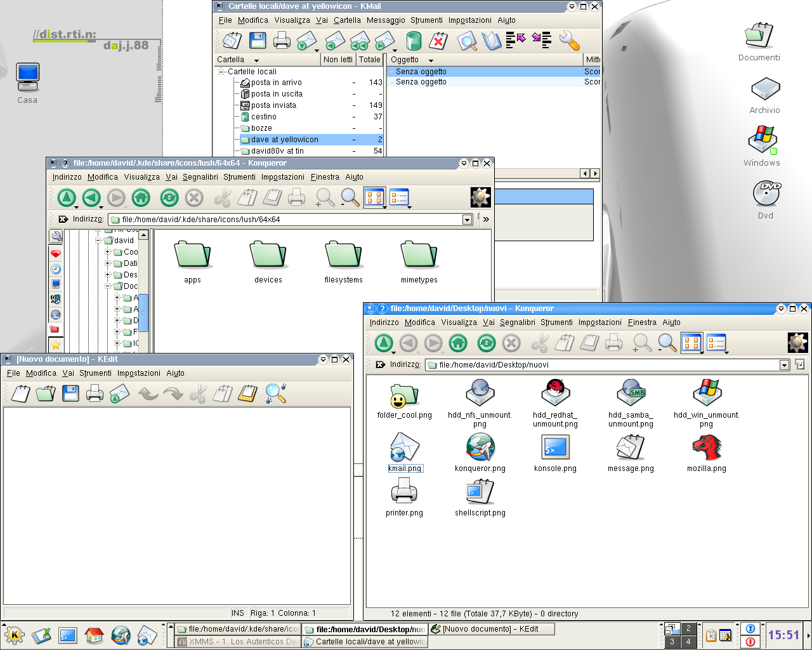Viewport: 812px width, 650px height.
Task: Click the KEdit open folder icon
Action: (x=46, y=394)
